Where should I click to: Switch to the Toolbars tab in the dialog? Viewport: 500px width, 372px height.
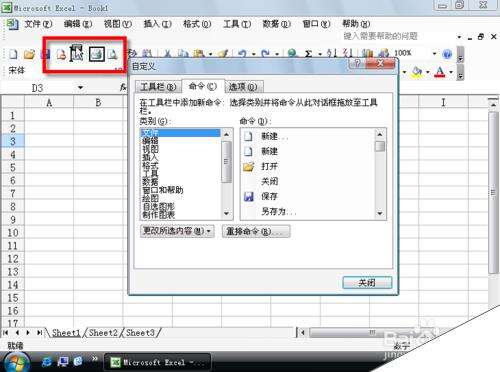pos(158,87)
